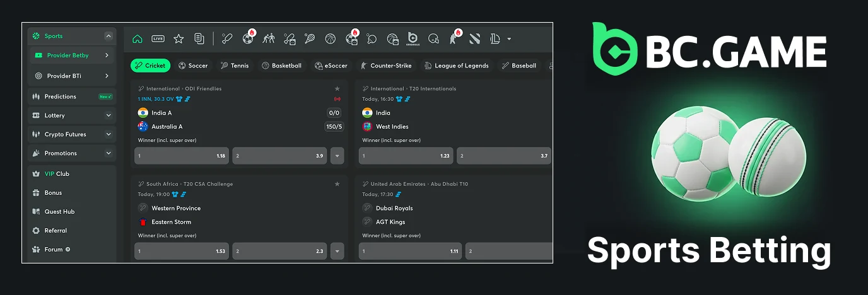Switch to the Soccer tab
This screenshot has width=868, height=295.
[x=193, y=66]
